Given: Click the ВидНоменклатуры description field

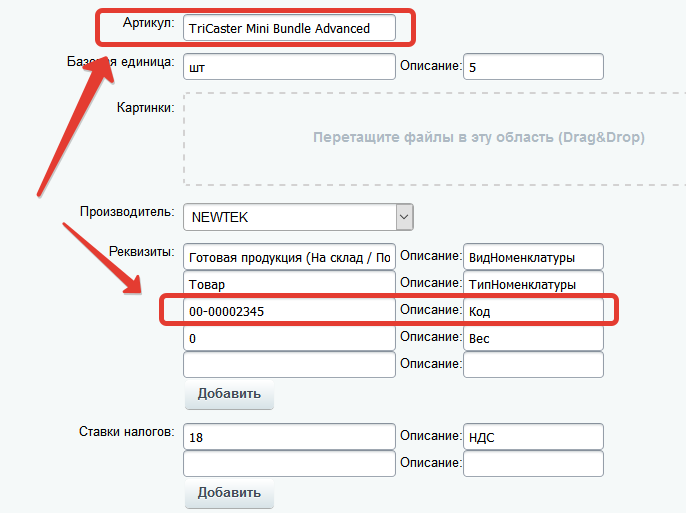Looking at the screenshot, I should [534, 257].
